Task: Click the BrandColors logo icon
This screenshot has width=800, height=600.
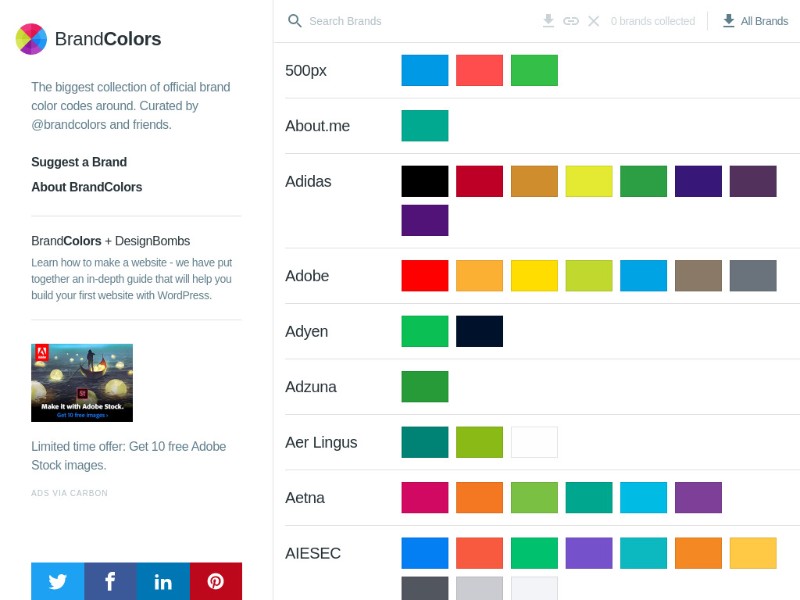Action: click(x=31, y=39)
